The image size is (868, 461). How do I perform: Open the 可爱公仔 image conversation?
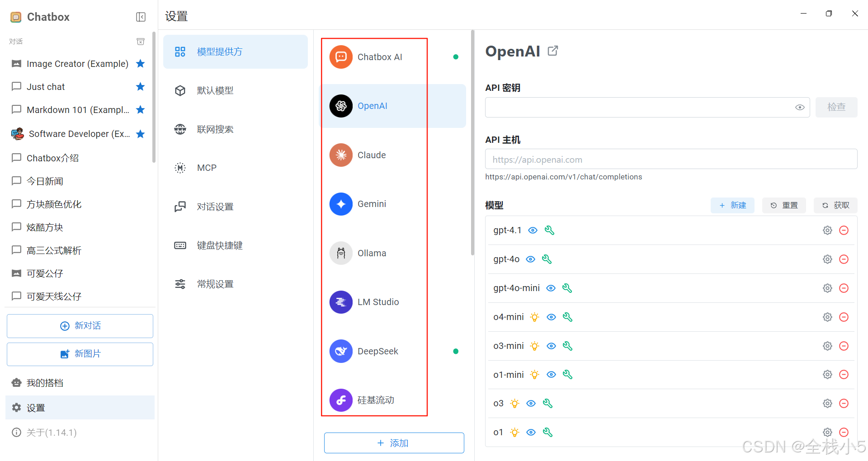tap(80, 273)
